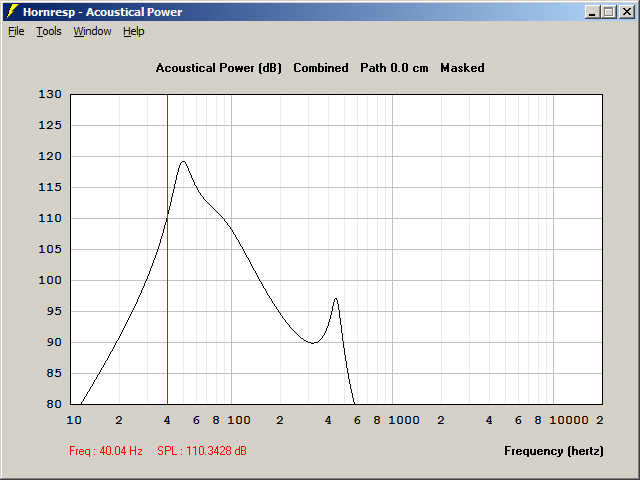Open the File menu
This screenshot has height=480, width=640.
(16, 31)
